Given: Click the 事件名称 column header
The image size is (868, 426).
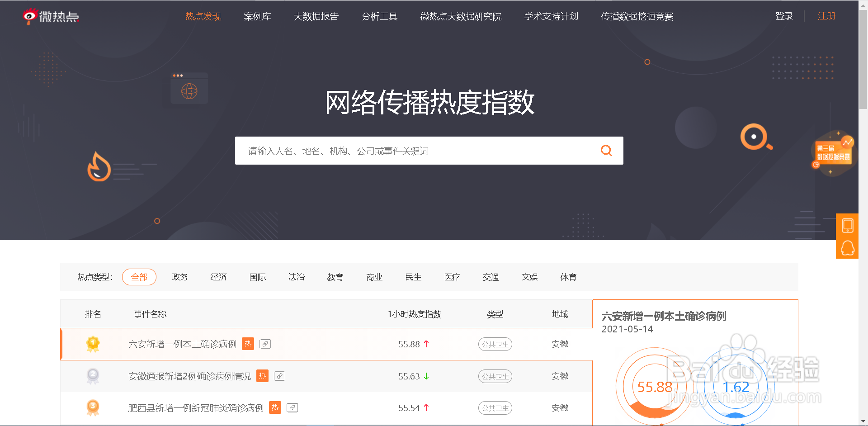Looking at the screenshot, I should coord(150,314).
